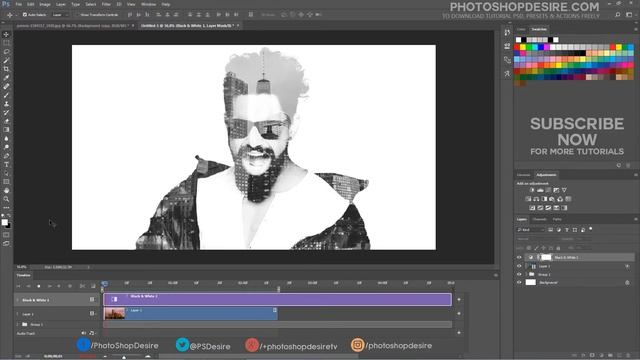Select the Dodge tool

[6, 147]
